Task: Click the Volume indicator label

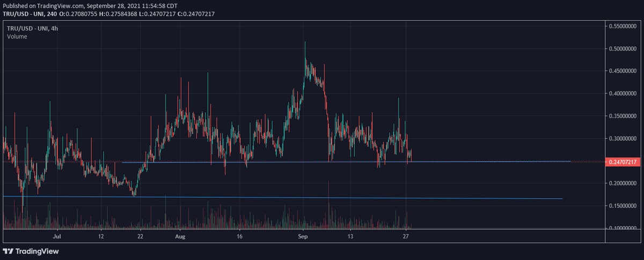Action: click(x=17, y=37)
